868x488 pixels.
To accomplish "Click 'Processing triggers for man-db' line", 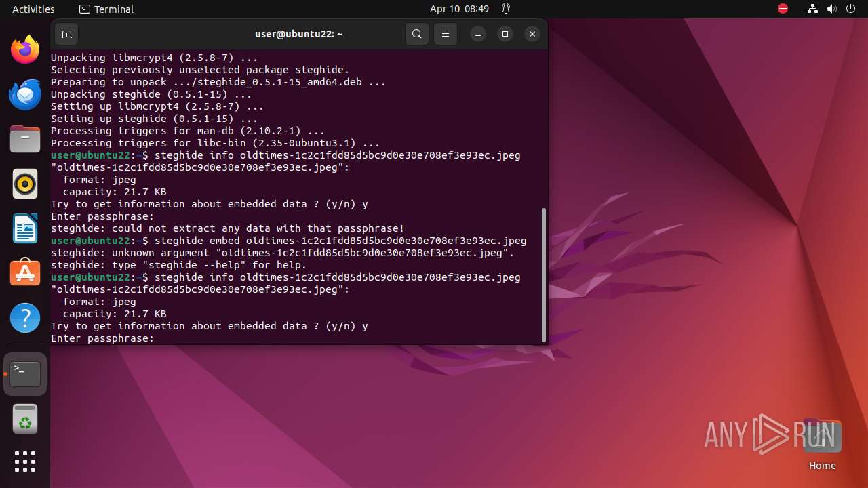I will tap(188, 131).
